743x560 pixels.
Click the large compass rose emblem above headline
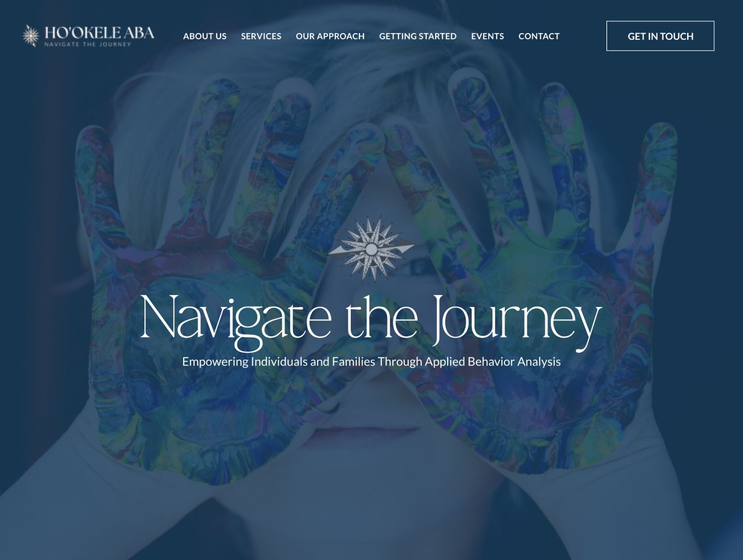(x=371, y=249)
